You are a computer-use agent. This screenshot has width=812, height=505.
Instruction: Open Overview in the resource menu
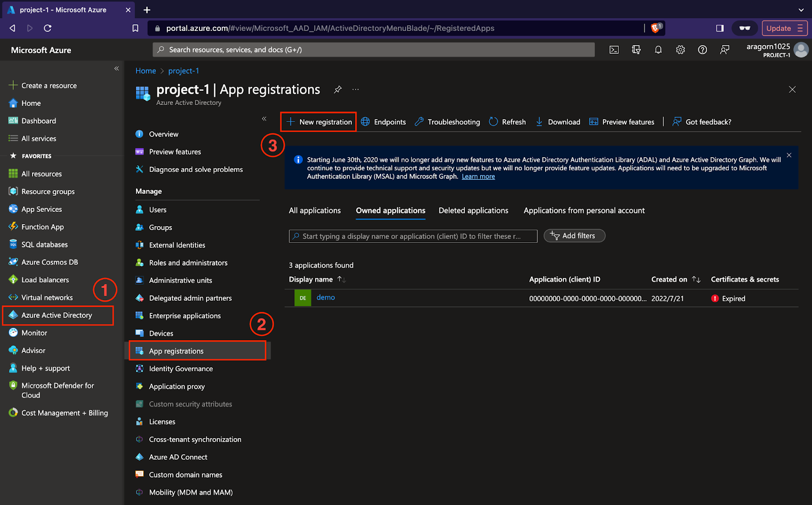(x=157, y=134)
